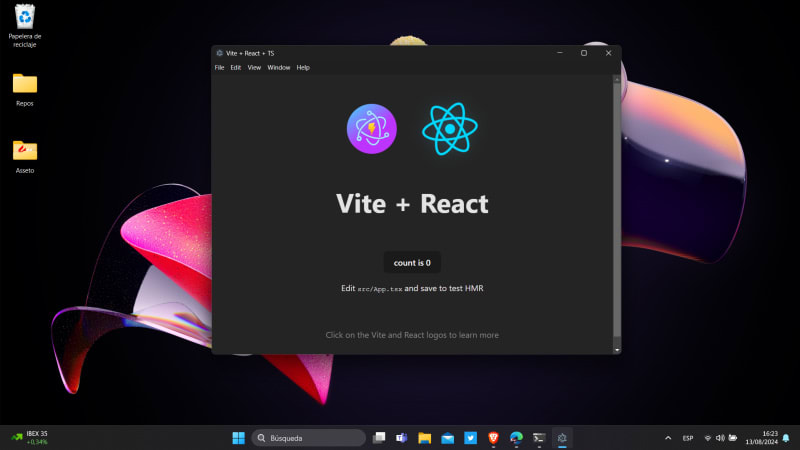Viewport: 800px width, 450px height.
Task: Select the Asseto folder on the desktop
Action: [x=24, y=157]
